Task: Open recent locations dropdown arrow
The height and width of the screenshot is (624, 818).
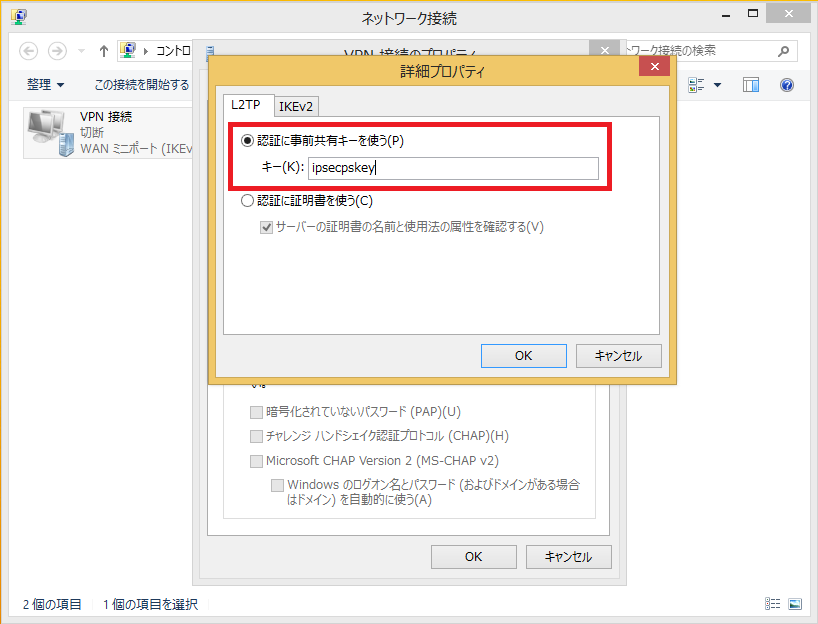Action: [x=81, y=51]
